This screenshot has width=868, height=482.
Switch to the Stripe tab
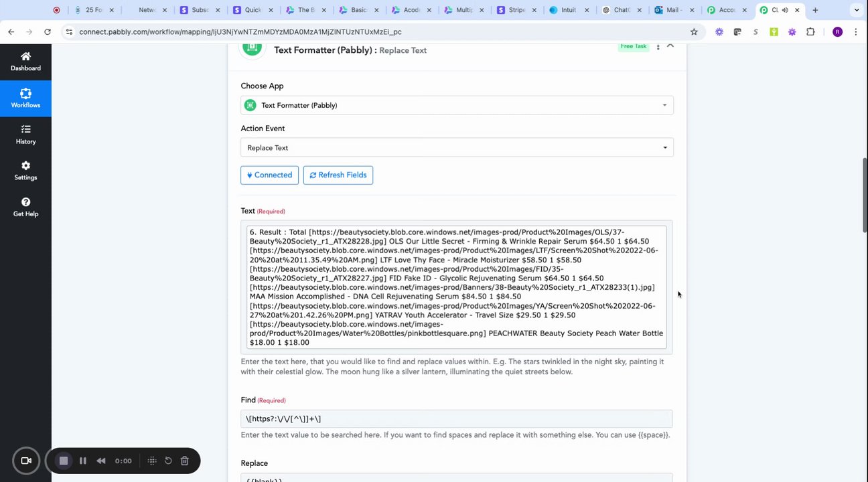518,10
